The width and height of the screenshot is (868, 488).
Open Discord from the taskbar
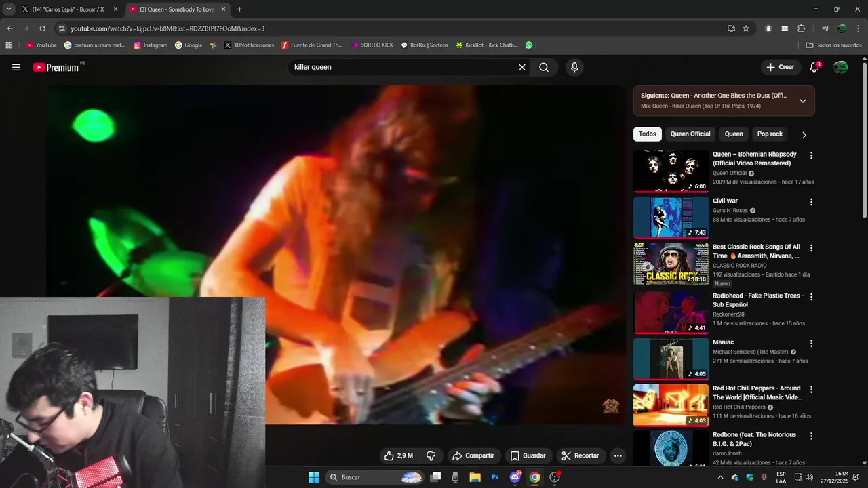pos(515,477)
